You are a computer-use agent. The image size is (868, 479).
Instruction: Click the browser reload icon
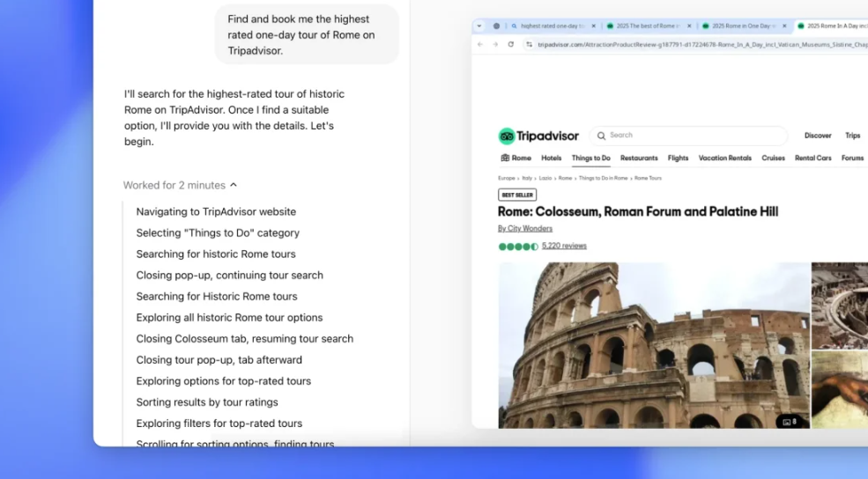pos(510,44)
